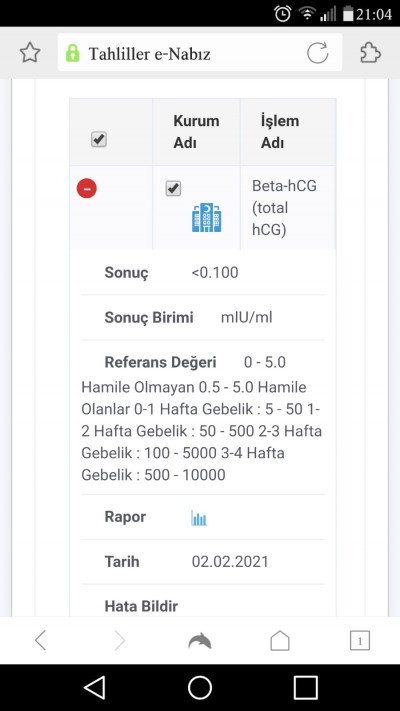The image size is (400, 711).
Task: Tap the dolphin share icon
Action: [x=200, y=641]
